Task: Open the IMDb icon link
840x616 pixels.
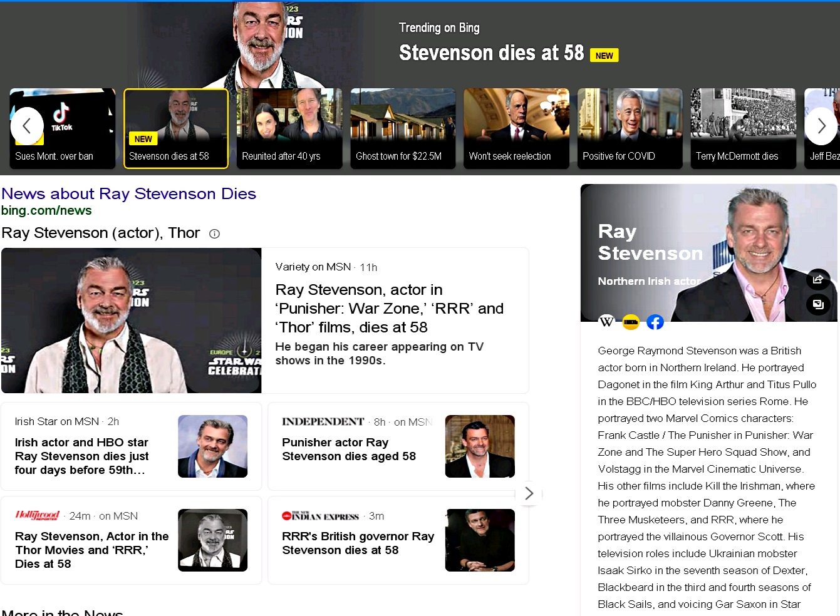Action: (x=631, y=322)
